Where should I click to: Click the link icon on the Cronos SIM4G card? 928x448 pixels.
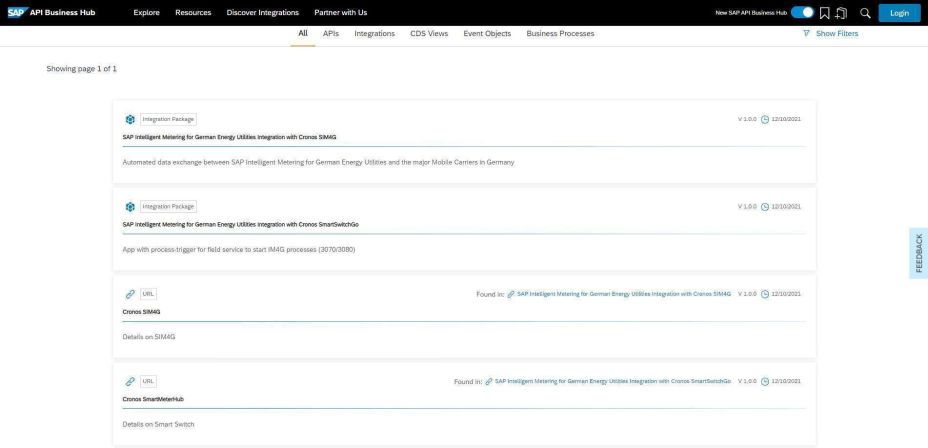(x=129, y=293)
